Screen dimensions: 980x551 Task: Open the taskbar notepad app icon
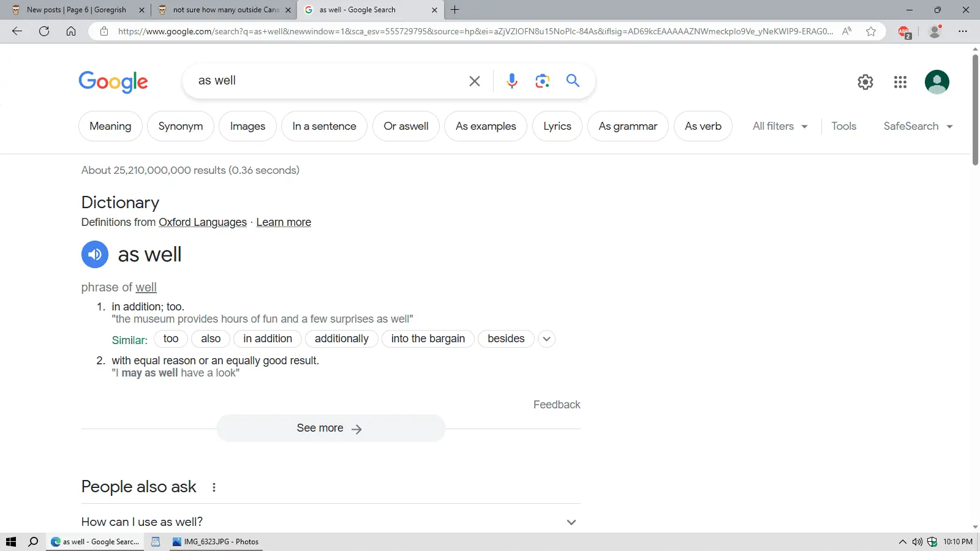click(x=156, y=541)
